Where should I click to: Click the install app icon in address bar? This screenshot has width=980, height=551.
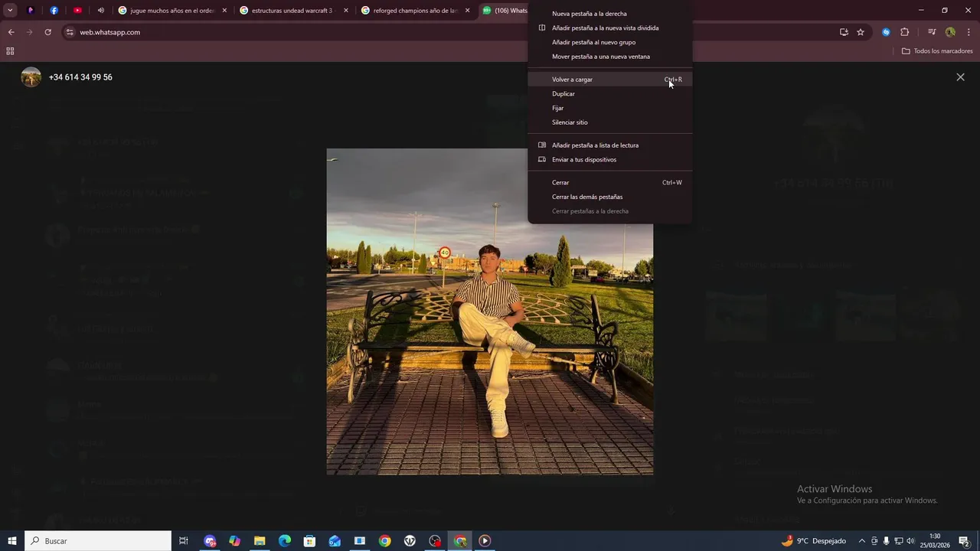click(844, 32)
